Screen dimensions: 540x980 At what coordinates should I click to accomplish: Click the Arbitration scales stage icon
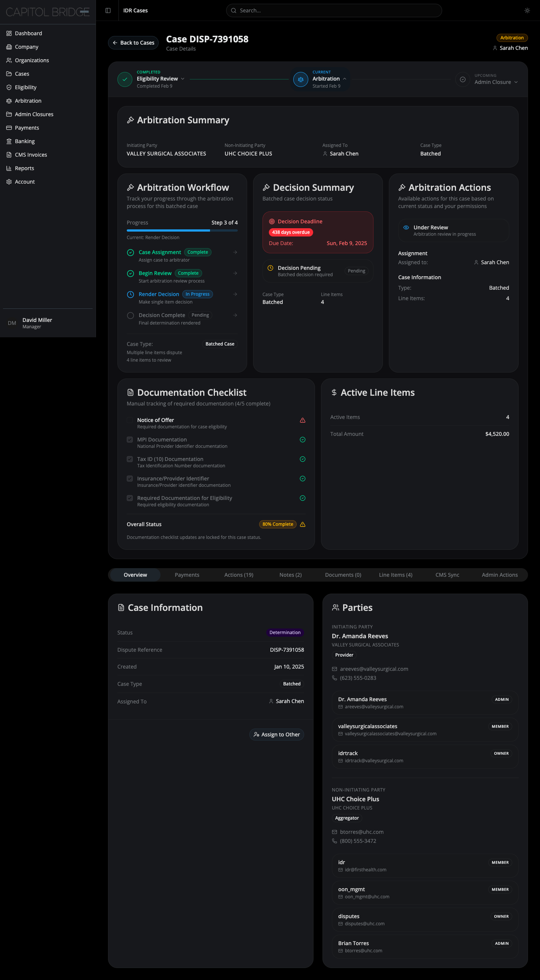301,79
